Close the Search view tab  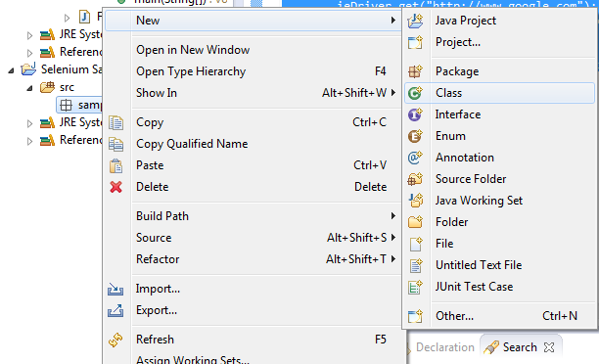(549, 347)
